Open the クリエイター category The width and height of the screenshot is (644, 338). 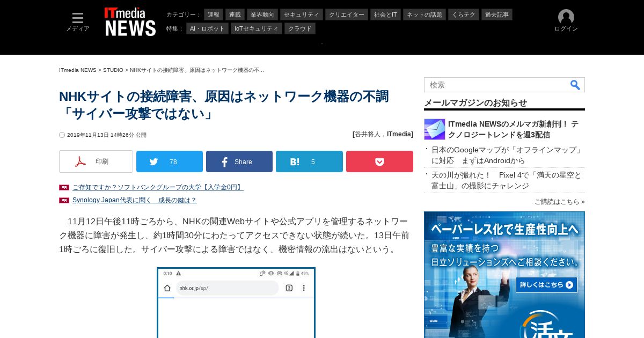(347, 14)
